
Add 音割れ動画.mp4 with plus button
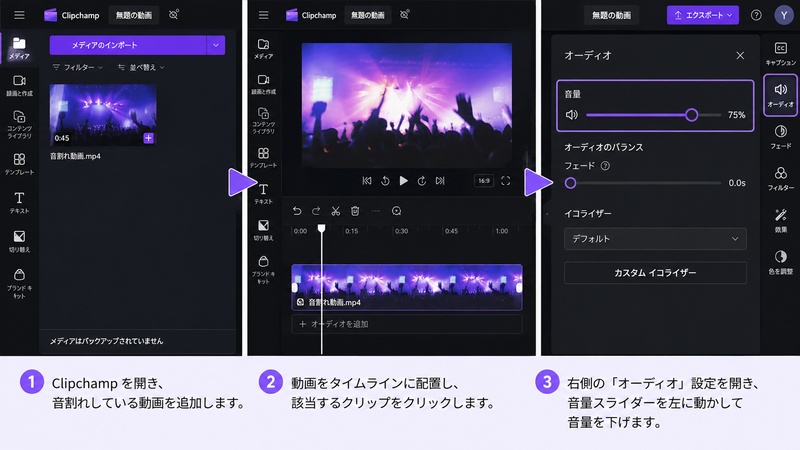148,138
